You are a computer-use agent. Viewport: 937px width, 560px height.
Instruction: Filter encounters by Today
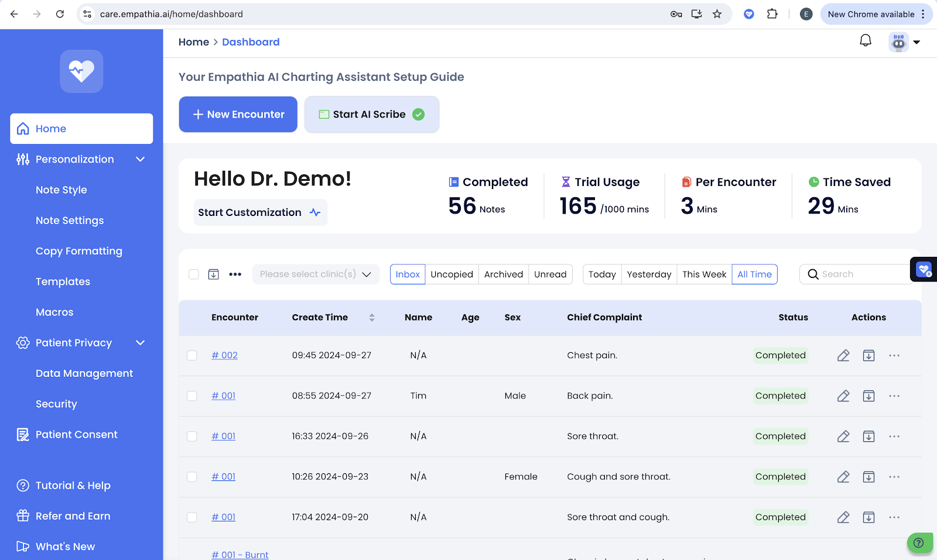602,274
